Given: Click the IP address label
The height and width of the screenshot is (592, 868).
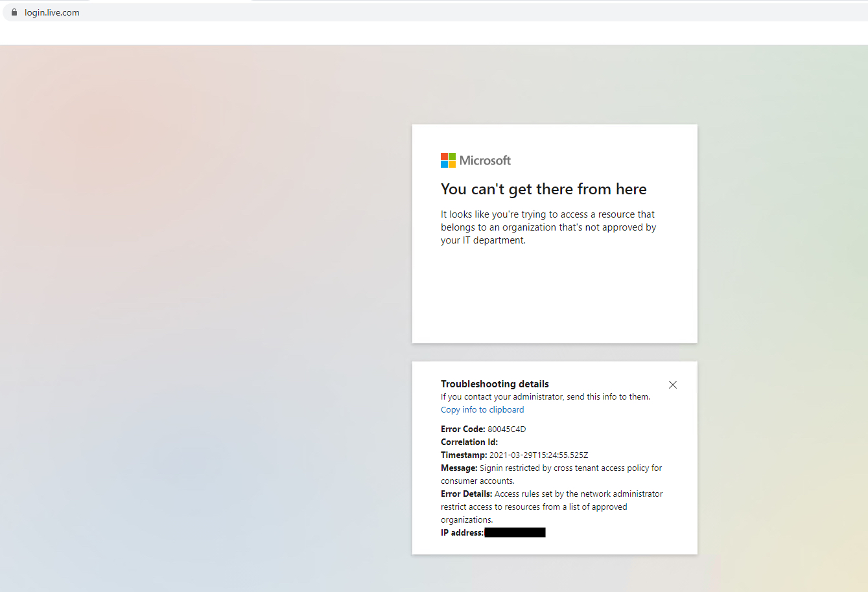Looking at the screenshot, I should (x=462, y=532).
